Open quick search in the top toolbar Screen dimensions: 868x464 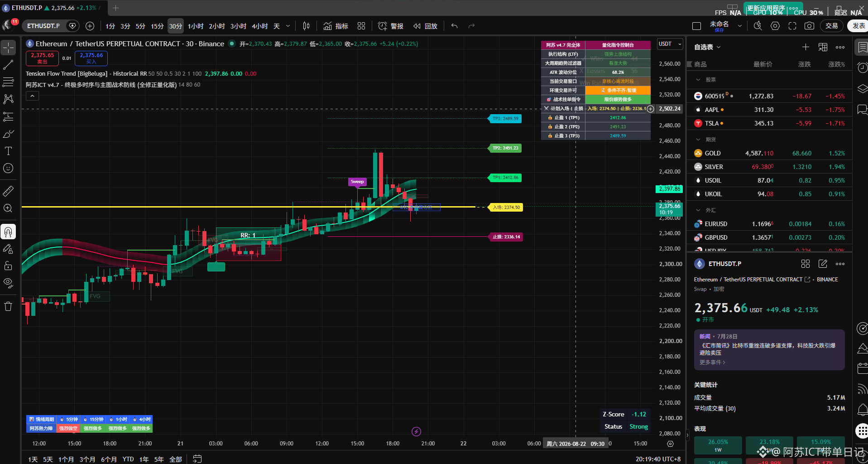[758, 26]
